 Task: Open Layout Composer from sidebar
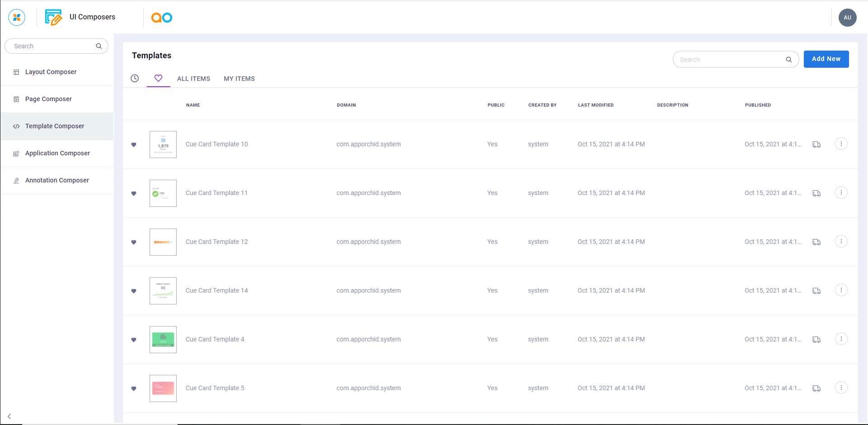click(51, 72)
